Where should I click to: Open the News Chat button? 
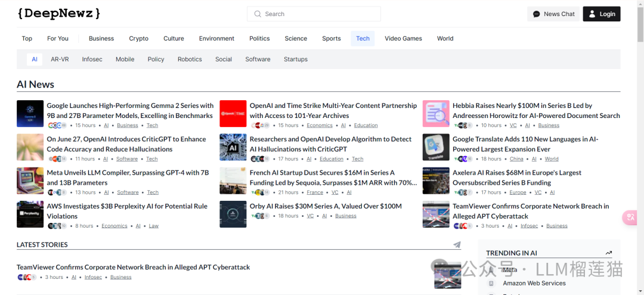(553, 14)
